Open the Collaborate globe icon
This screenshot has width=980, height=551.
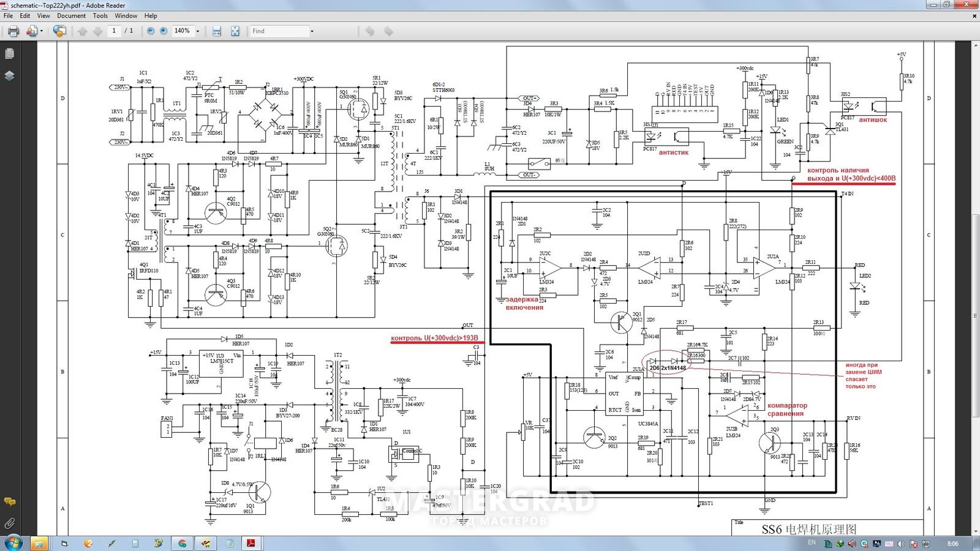coord(59,31)
